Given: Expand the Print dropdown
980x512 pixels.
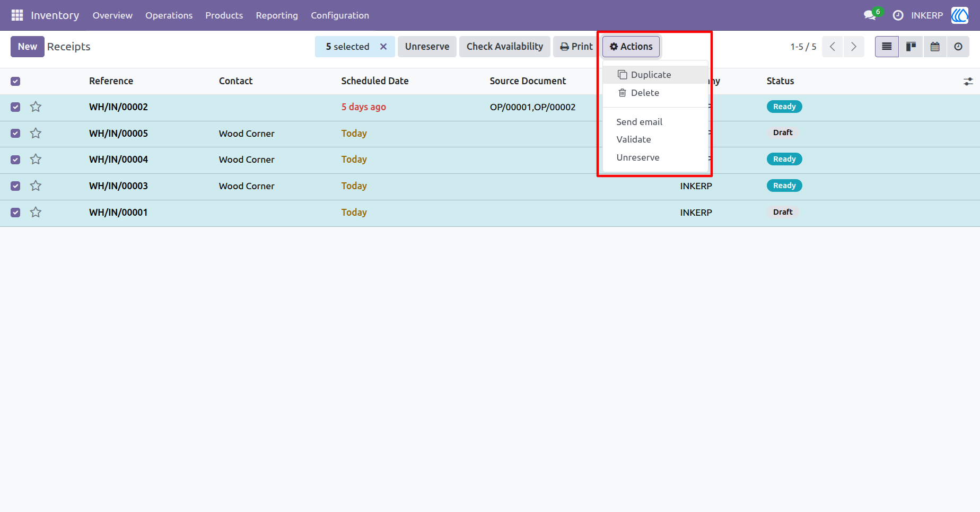Looking at the screenshot, I should 576,47.
